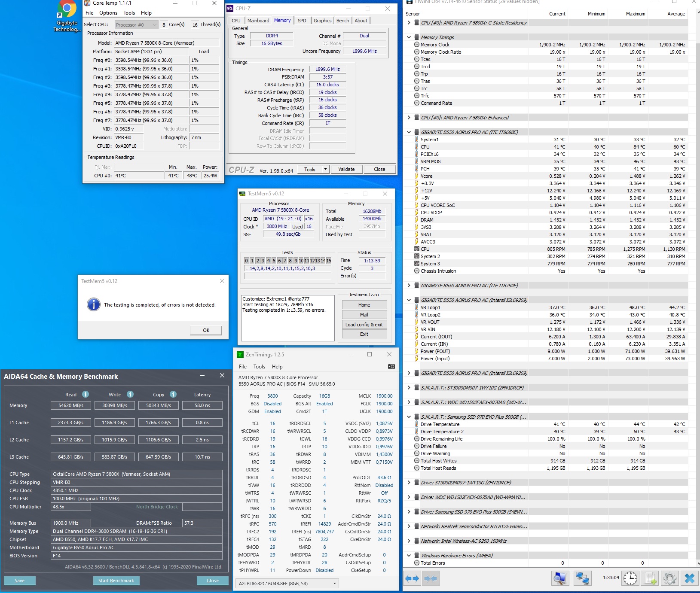This screenshot has width=700, height=593.
Task: Open ZenTimings Help menu
Action: click(x=277, y=367)
